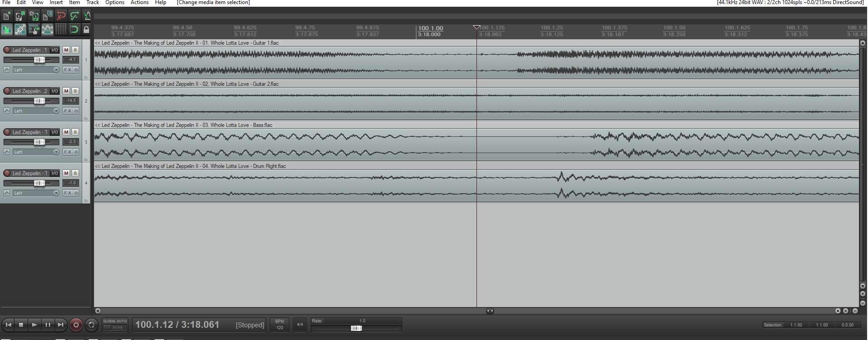This screenshot has height=340, width=868.
Task: Click the 4/4 time signature button
Action: coord(299,325)
